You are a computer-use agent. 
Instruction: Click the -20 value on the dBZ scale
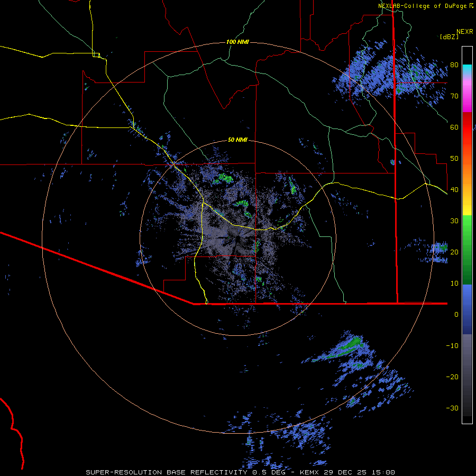[452, 377]
